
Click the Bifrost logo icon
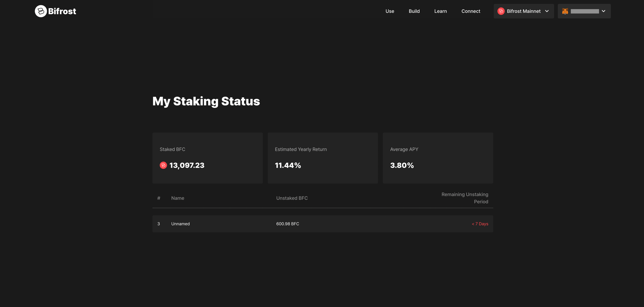(41, 11)
